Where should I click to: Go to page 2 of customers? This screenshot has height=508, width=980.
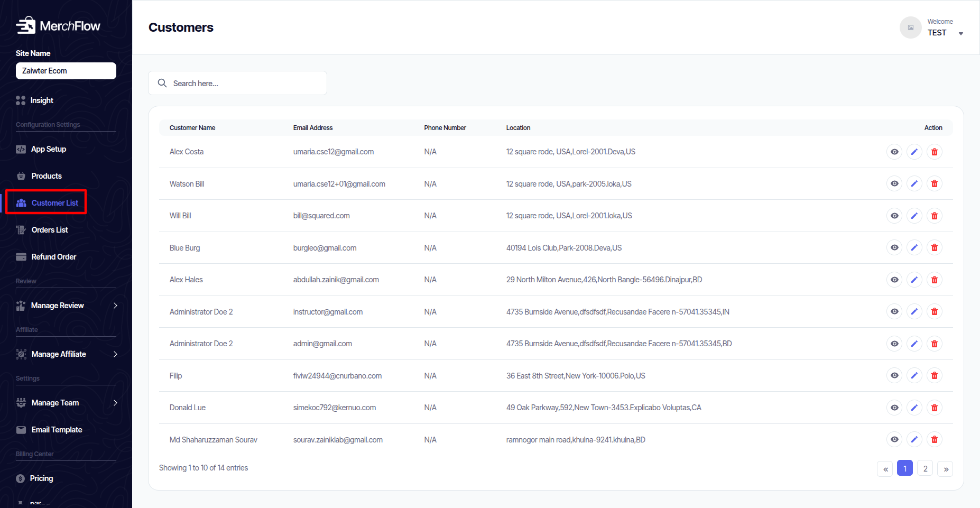925,468
